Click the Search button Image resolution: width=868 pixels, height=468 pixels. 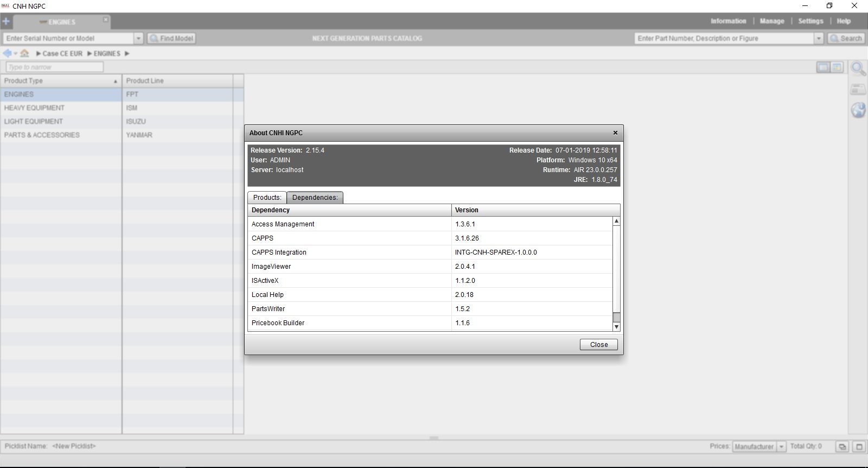pyautogui.click(x=846, y=38)
